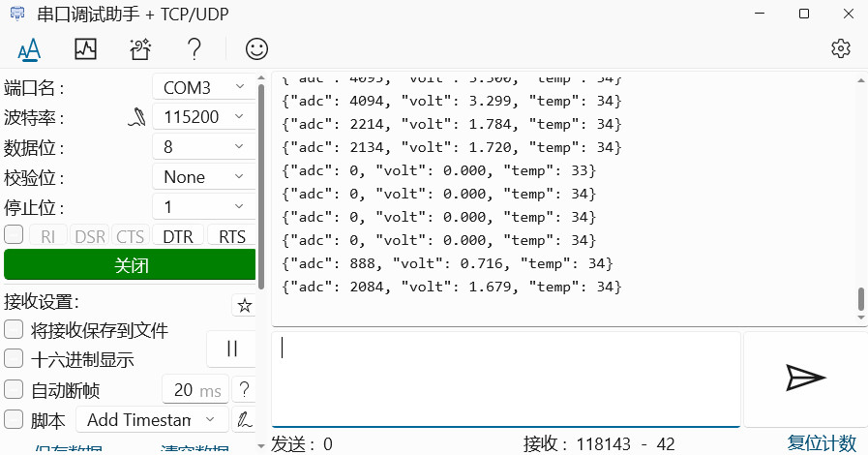Click the log line with adc 2214
This screenshot has width=868, height=455.
[452, 125]
